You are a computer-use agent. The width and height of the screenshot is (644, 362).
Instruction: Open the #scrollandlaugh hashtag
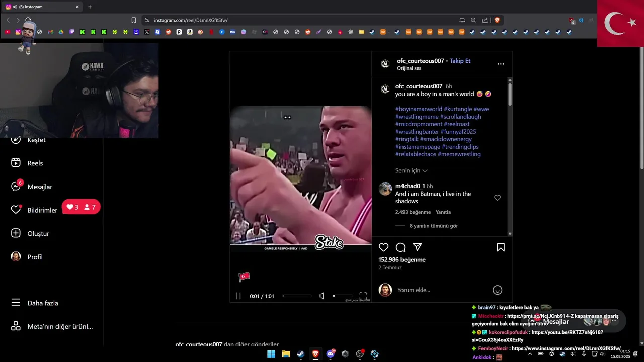(x=461, y=116)
